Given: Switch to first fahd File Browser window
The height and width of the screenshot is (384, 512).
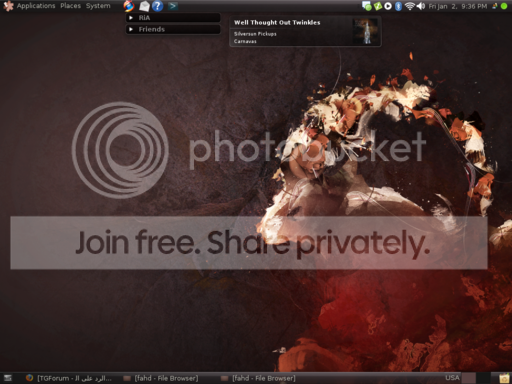Looking at the screenshot, I should click(x=161, y=378).
